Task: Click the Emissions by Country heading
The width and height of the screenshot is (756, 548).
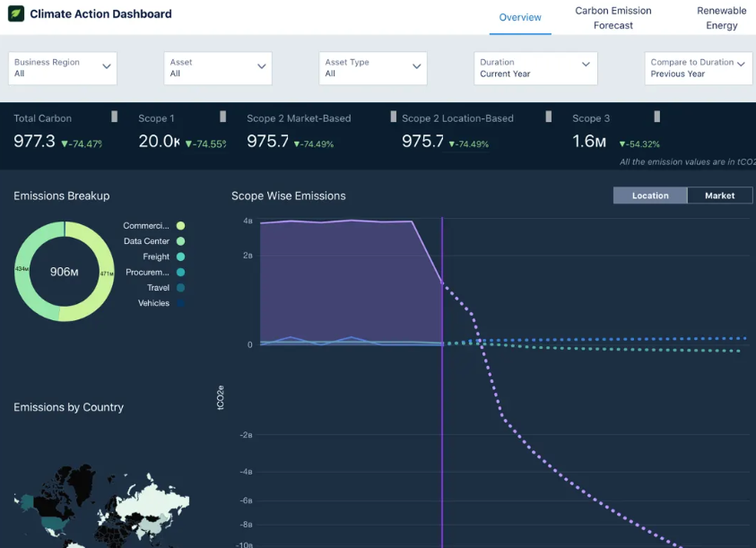Action: (68, 407)
